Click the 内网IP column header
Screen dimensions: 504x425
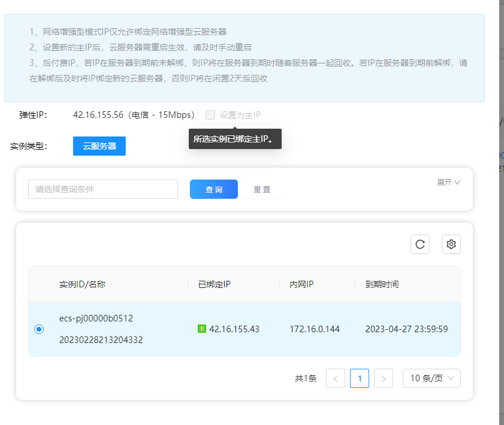pyautogui.click(x=301, y=284)
